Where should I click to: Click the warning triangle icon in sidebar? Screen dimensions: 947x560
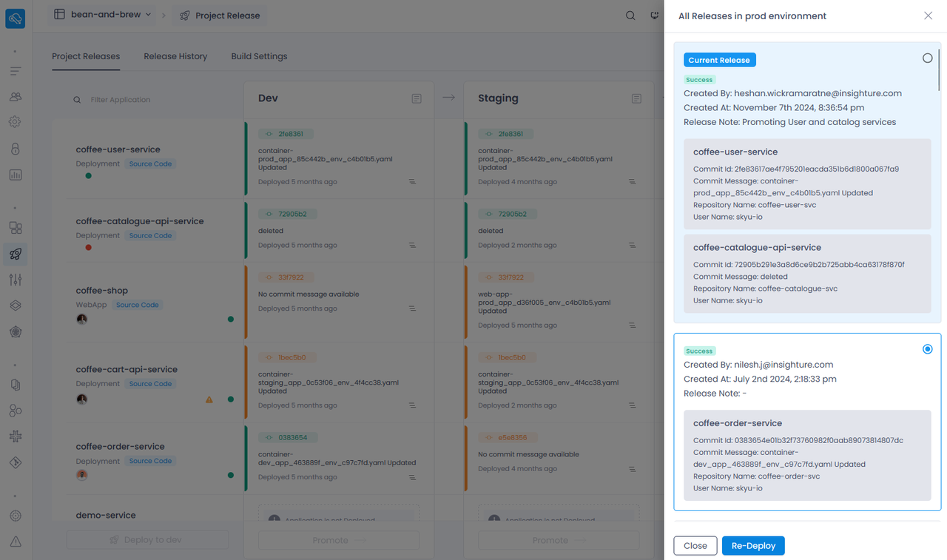[x=16, y=542]
